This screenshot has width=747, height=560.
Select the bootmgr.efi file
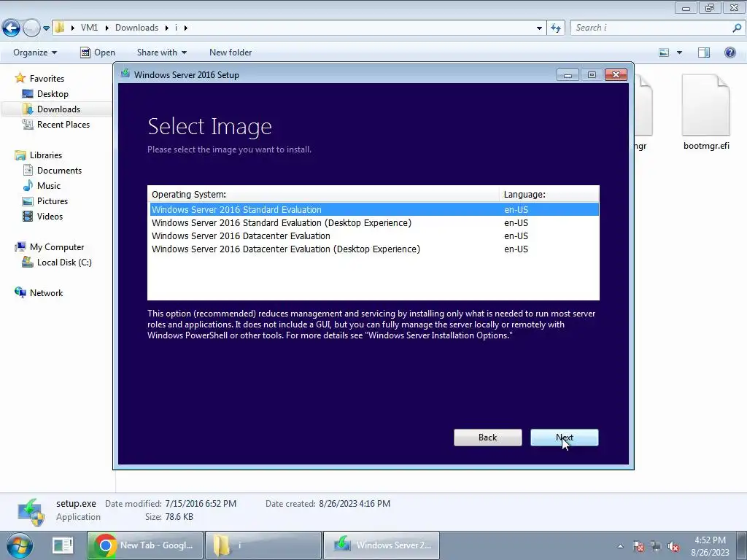706,112
